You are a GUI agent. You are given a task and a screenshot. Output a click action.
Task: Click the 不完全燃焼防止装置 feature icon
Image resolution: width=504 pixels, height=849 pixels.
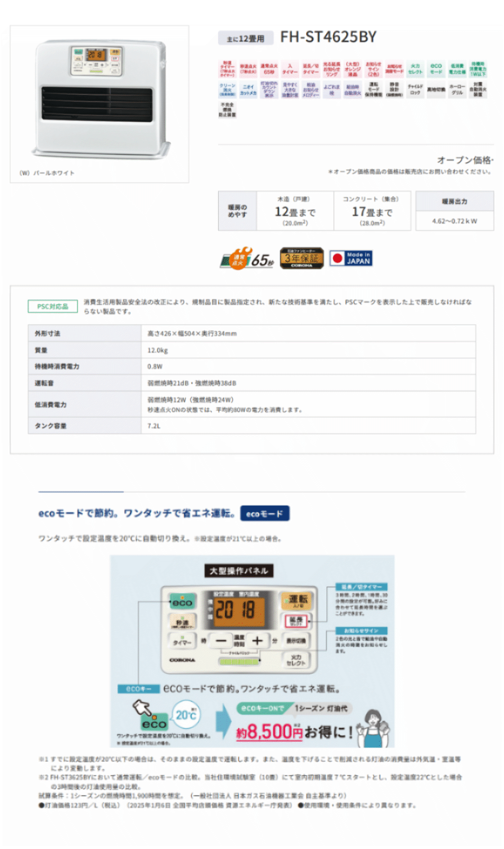pyautogui.click(x=227, y=110)
